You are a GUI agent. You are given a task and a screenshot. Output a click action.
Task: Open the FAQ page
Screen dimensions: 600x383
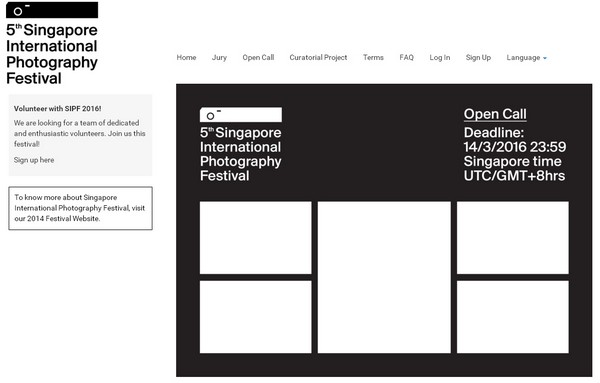406,57
